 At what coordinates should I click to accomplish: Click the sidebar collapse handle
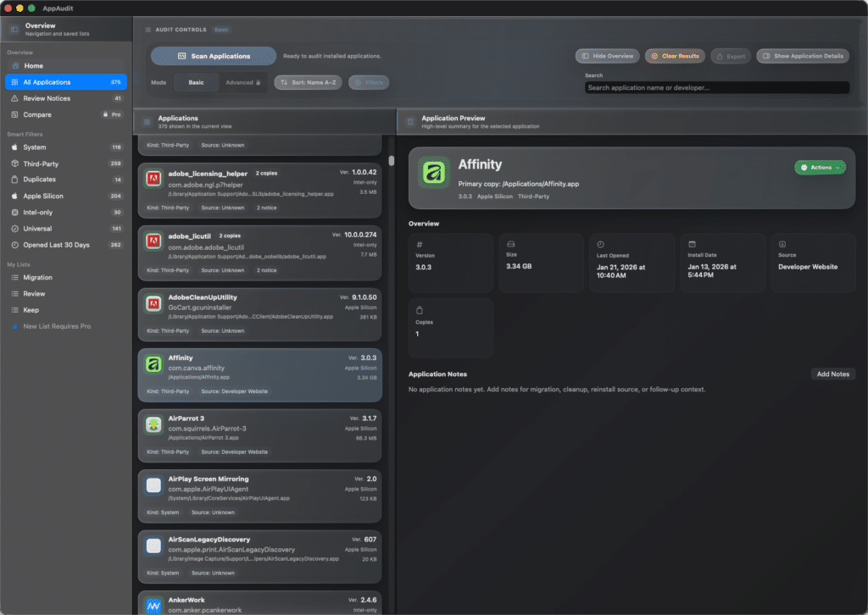point(136,79)
